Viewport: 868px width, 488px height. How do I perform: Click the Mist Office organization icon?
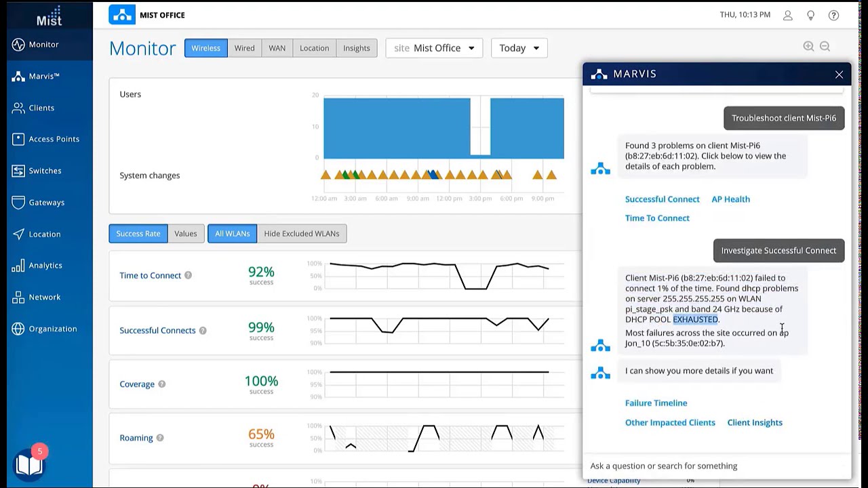tap(122, 15)
